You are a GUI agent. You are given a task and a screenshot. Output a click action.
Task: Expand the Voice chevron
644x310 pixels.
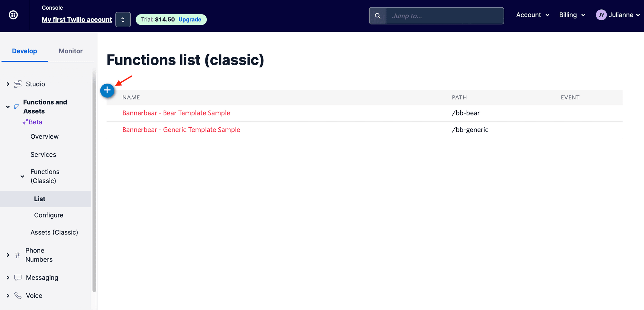pos(8,296)
